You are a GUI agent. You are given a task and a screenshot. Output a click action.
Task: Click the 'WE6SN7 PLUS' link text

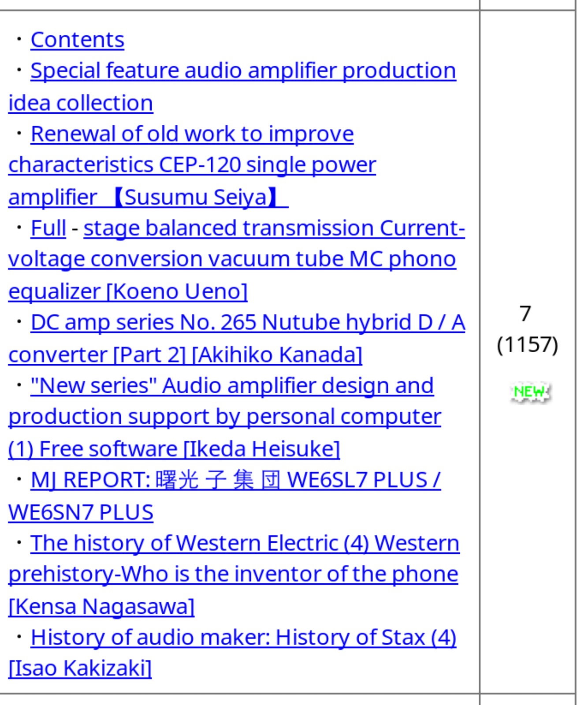click(x=81, y=512)
